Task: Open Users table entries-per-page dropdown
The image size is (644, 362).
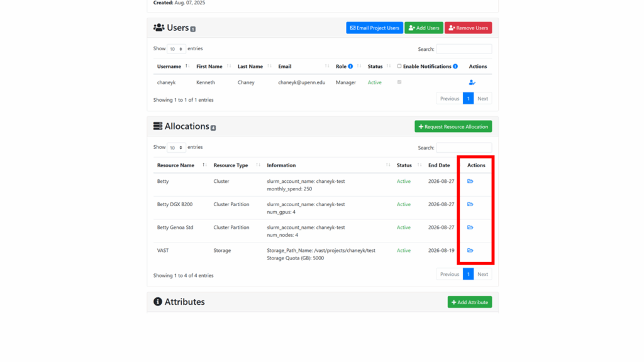Action: tap(176, 49)
